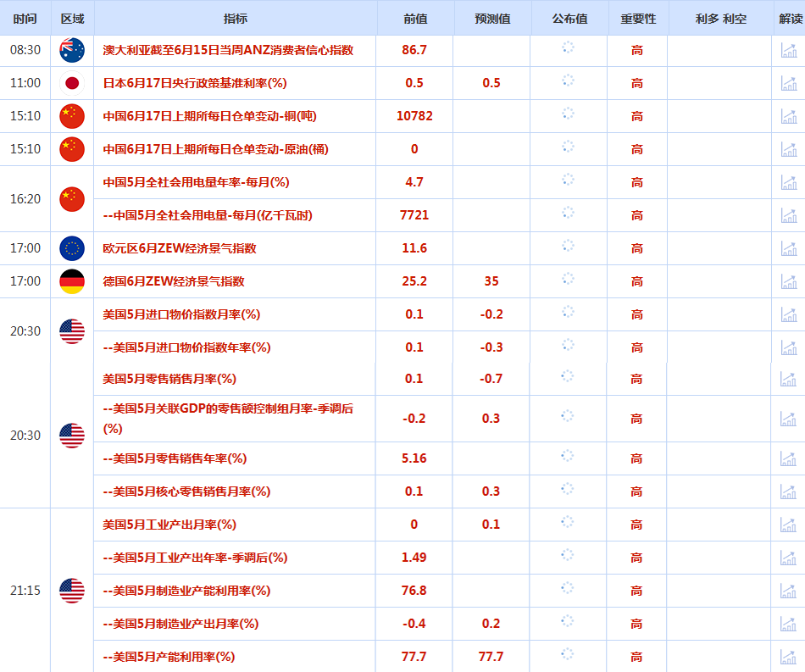
Task: Open chart icon for 关联GDP的零售额控制组 row
Action: [788, 419]
